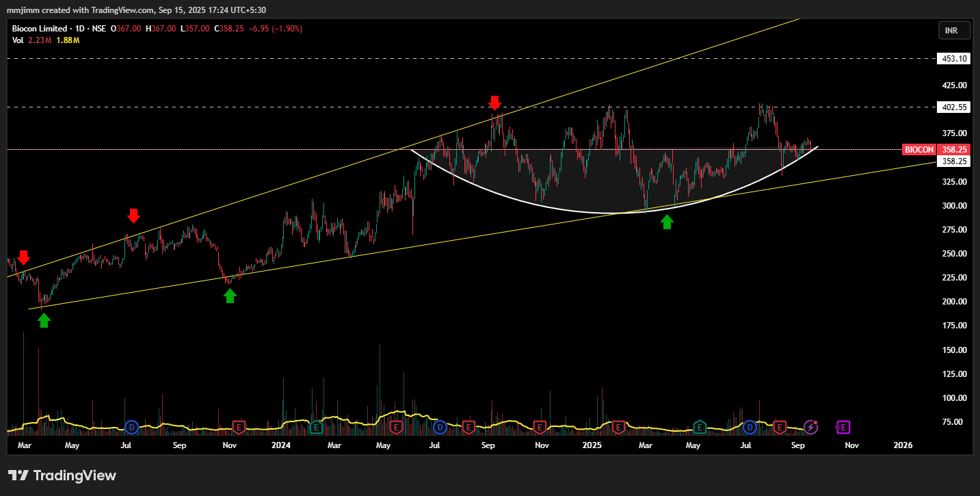Click the 402.55 horizontal line price label
The image size is (980, 496).
click(x=954, y=107)
